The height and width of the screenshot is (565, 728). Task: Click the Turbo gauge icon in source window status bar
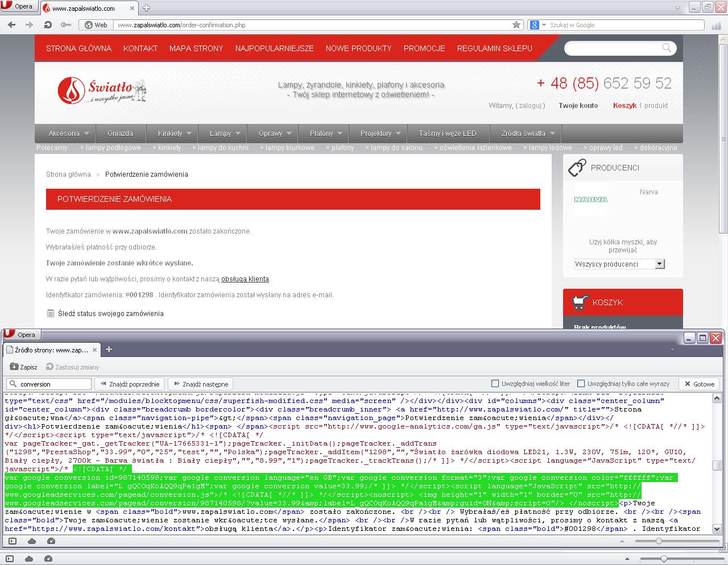click(51, 541)
